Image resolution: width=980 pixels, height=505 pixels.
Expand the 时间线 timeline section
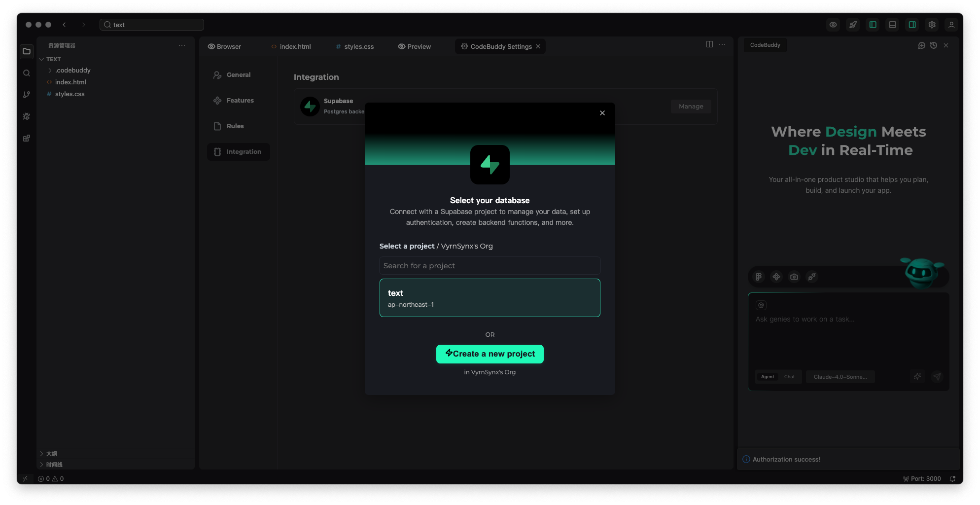[x=51, y=465]
